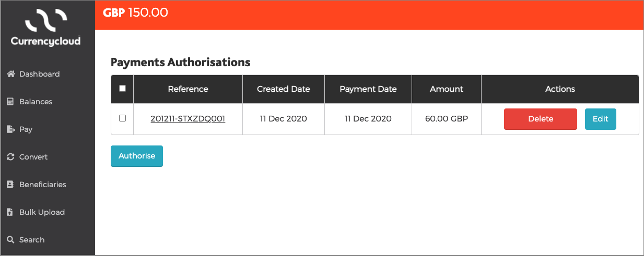
Task: Click the Search magnifier icon
Action: pyautogui.click(x=10, y=240)
